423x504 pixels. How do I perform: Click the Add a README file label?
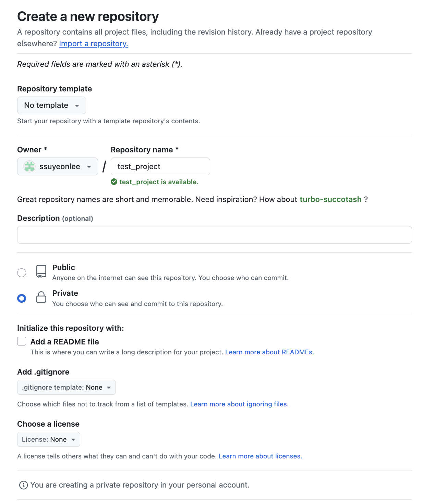tap(64, 342)
